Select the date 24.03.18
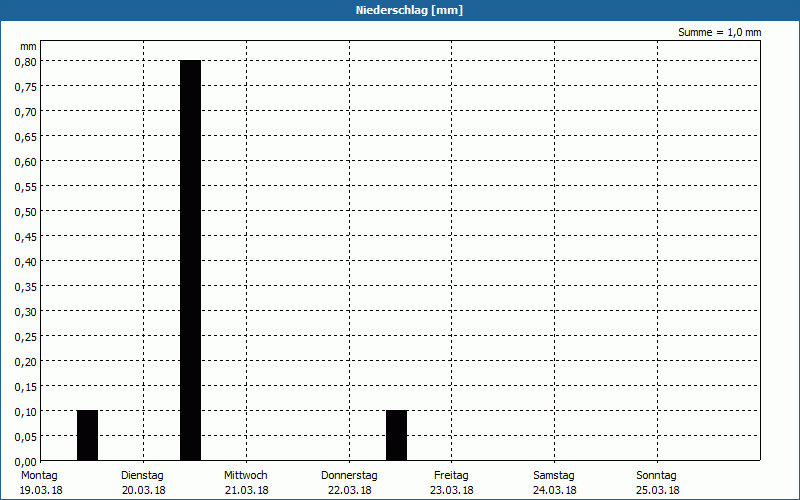This screenshot has height=500, width=800. (x=555, y=490)
